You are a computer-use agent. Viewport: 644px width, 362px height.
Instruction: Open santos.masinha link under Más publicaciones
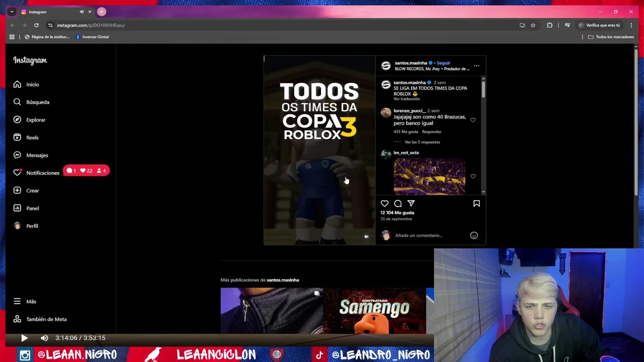click(283, 280)
